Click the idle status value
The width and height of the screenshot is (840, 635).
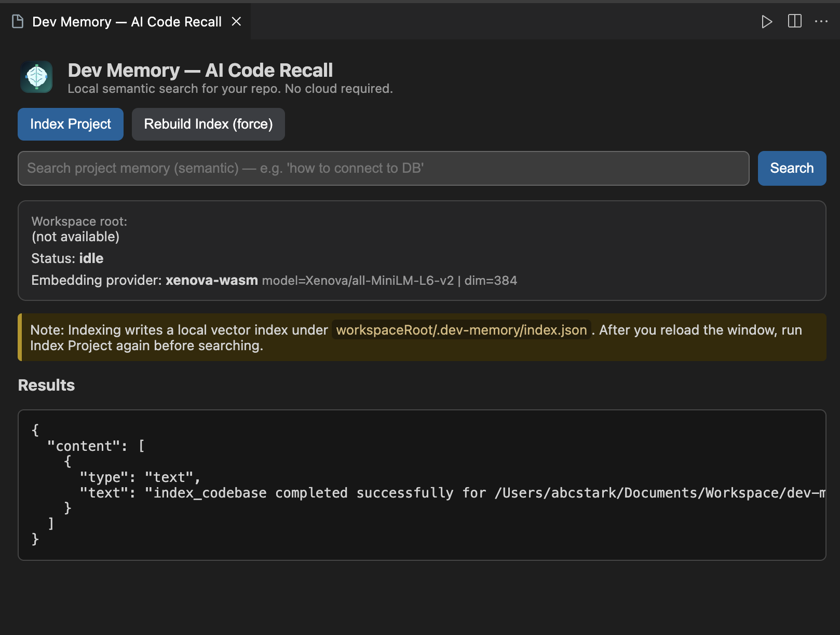point(91,258)
